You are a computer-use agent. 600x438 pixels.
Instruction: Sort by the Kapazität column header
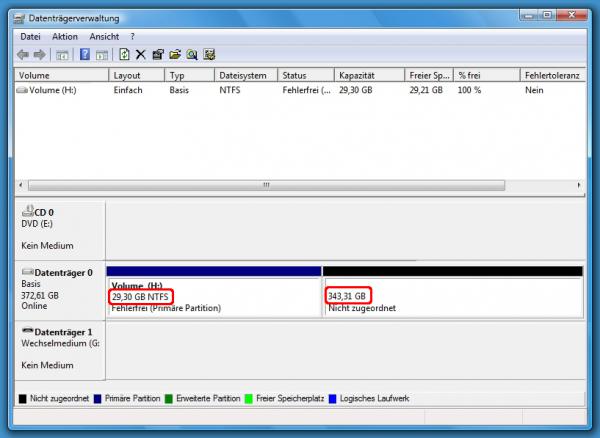[x=370, y=76]
